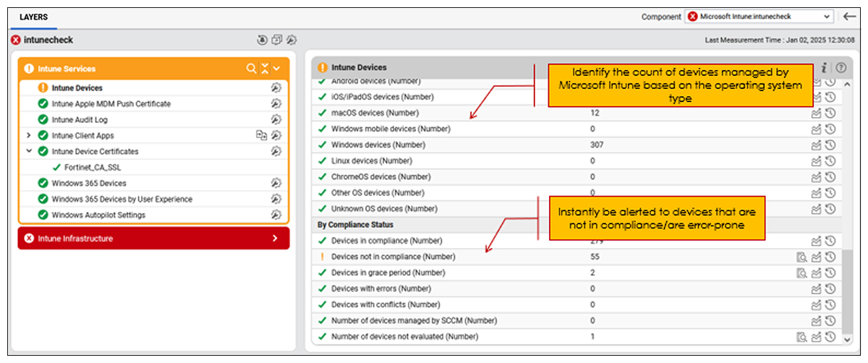Expand the Intune Infrastructure layer arrow
Screen dimensions: 868x363
coord(275,239)
